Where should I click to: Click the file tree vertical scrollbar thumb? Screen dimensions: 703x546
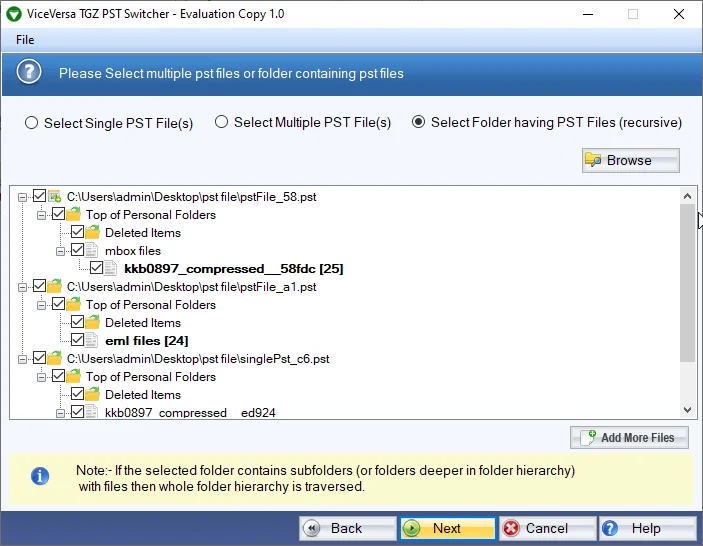687,283
